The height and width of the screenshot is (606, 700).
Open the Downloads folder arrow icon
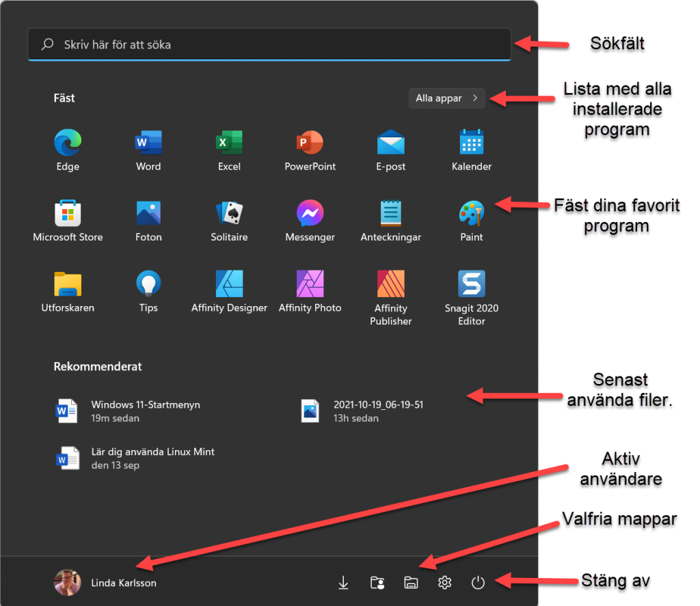[343, 582]
